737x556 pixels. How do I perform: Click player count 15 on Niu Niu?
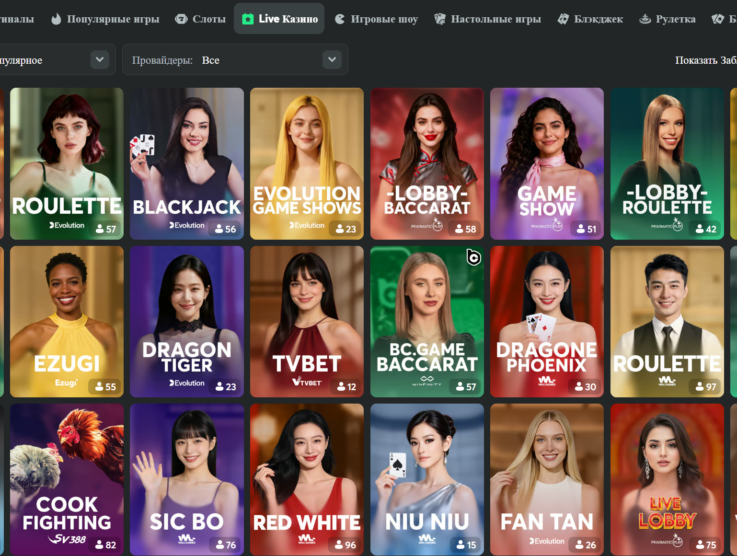pos(466,545)
